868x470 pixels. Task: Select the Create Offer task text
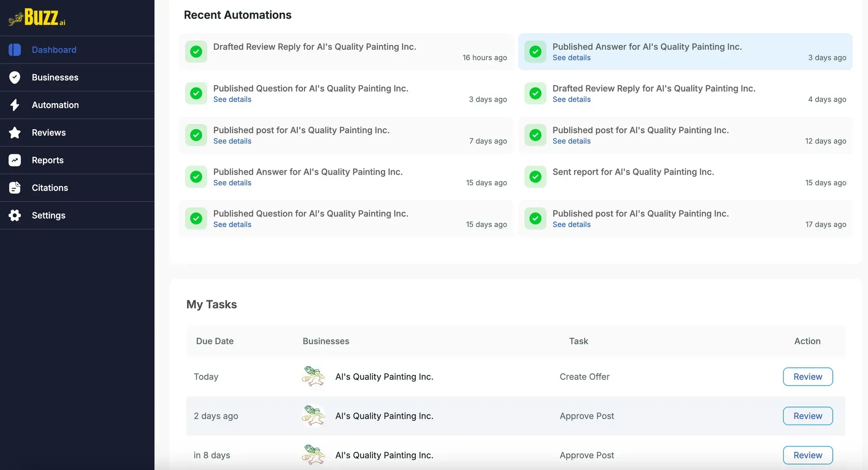585,376
